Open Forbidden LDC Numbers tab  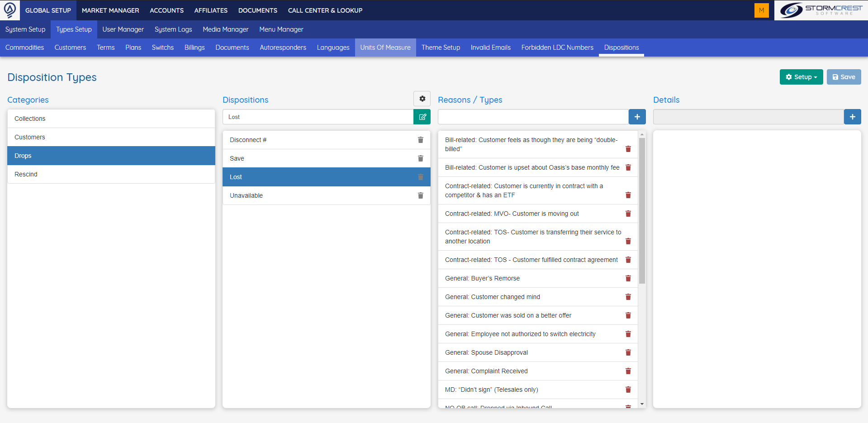[557, 48]
